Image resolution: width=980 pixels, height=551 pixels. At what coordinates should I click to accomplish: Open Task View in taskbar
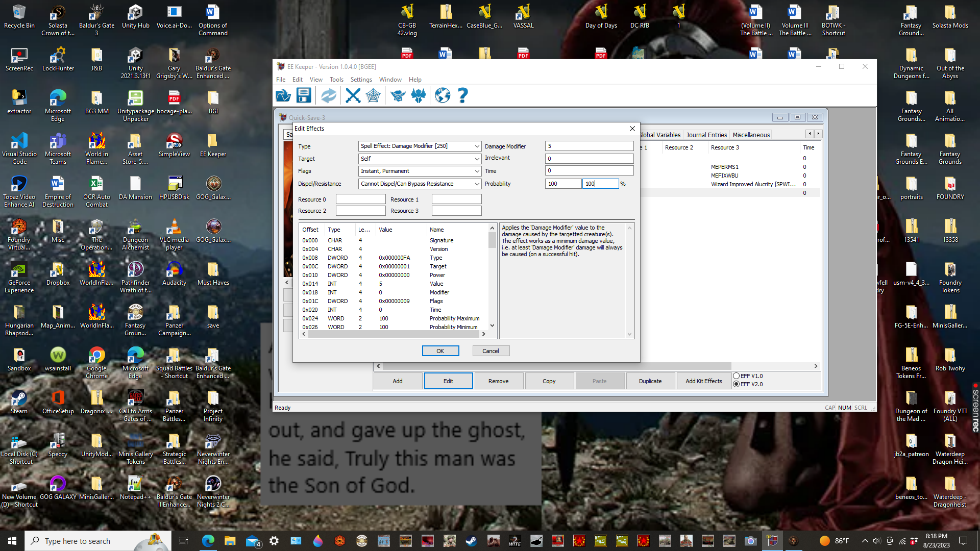[184, 541]
